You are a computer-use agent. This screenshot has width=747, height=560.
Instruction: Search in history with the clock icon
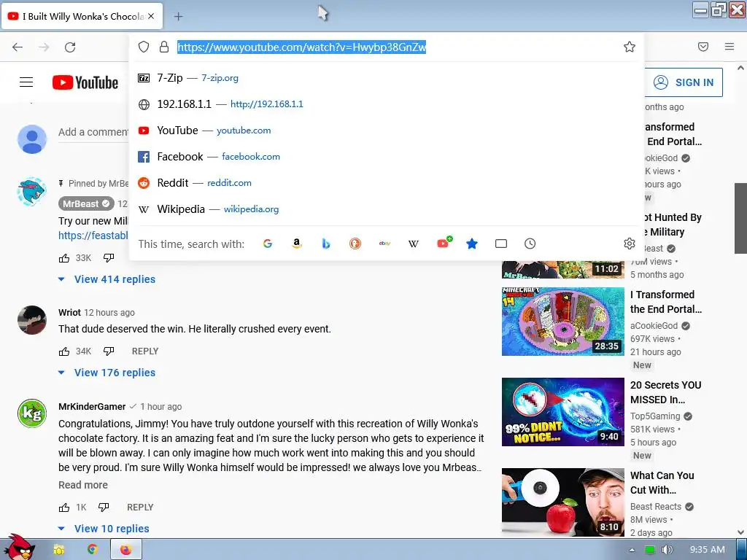pos(530,244)
